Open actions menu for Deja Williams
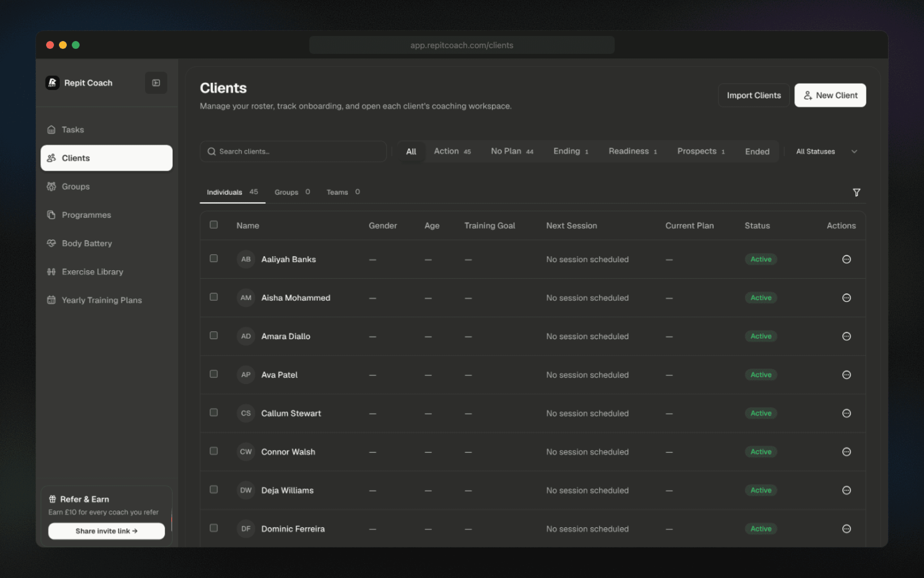The image size is (924, 578). click(846, 490)
